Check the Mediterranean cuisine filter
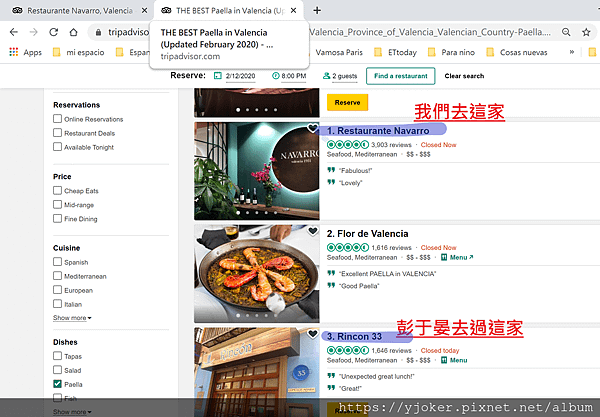 point(57,276)
